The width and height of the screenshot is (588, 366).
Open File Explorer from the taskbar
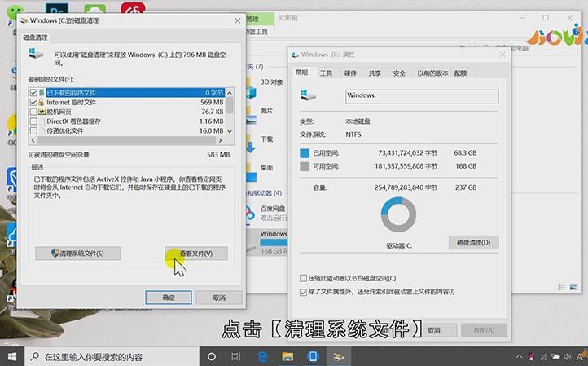[287, 356]
